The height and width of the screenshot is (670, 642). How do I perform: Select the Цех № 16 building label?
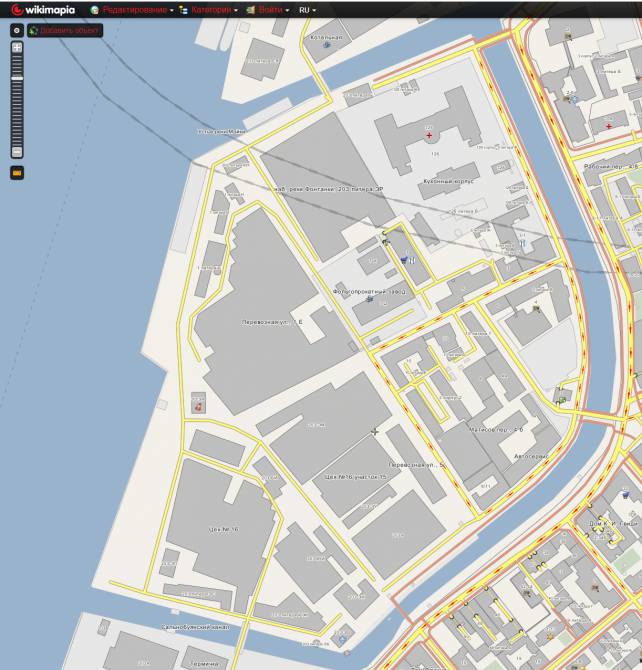point(220,528)
